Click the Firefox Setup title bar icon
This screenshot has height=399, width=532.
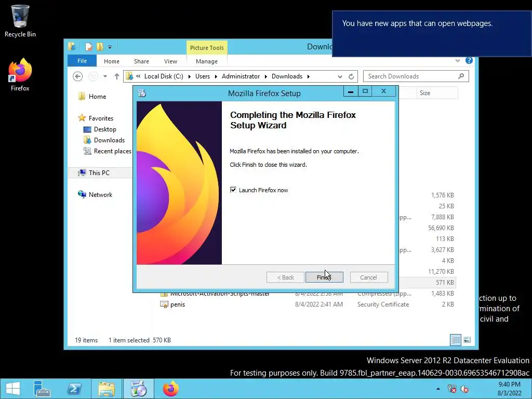tap(142, 93)
